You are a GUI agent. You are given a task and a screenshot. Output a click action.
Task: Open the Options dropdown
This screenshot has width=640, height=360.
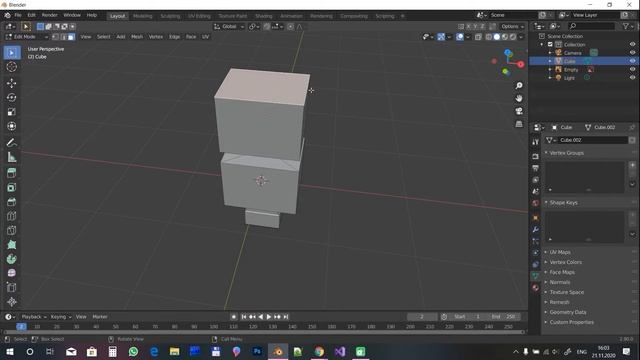tap(513, 27)
